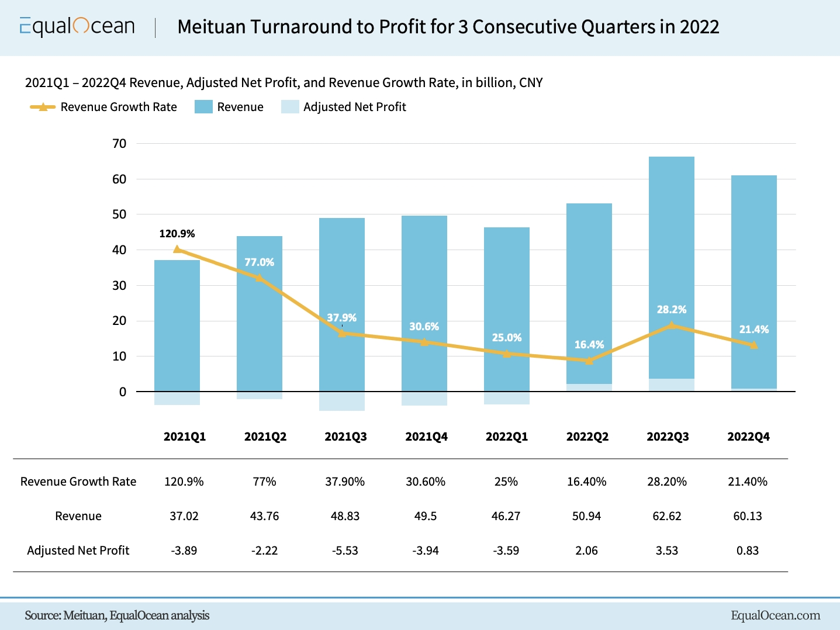Click the Revenue legend color swatch
The height and width of the screenshot is (630, 840).
point(203,107)
